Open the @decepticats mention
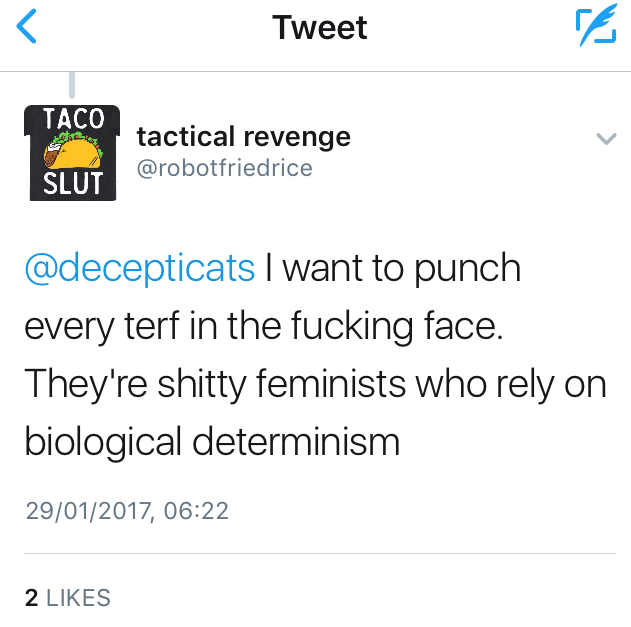Viewport: 631px width, 627px height. click(x=140, y=270)
